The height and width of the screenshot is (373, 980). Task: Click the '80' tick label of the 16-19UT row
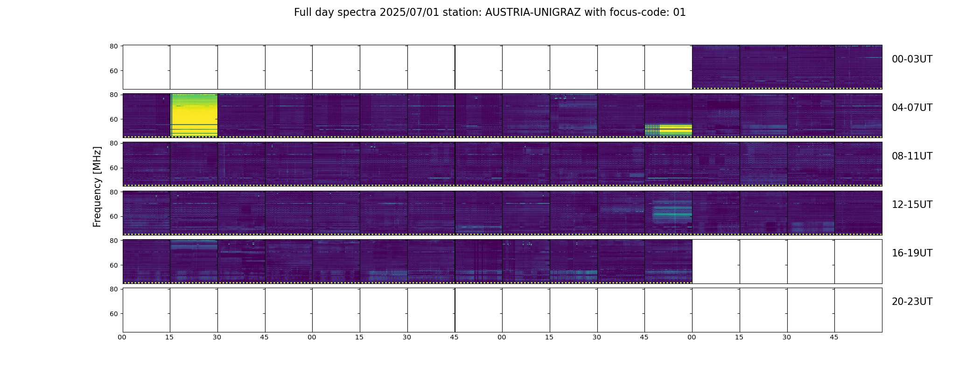pos(113,241)
